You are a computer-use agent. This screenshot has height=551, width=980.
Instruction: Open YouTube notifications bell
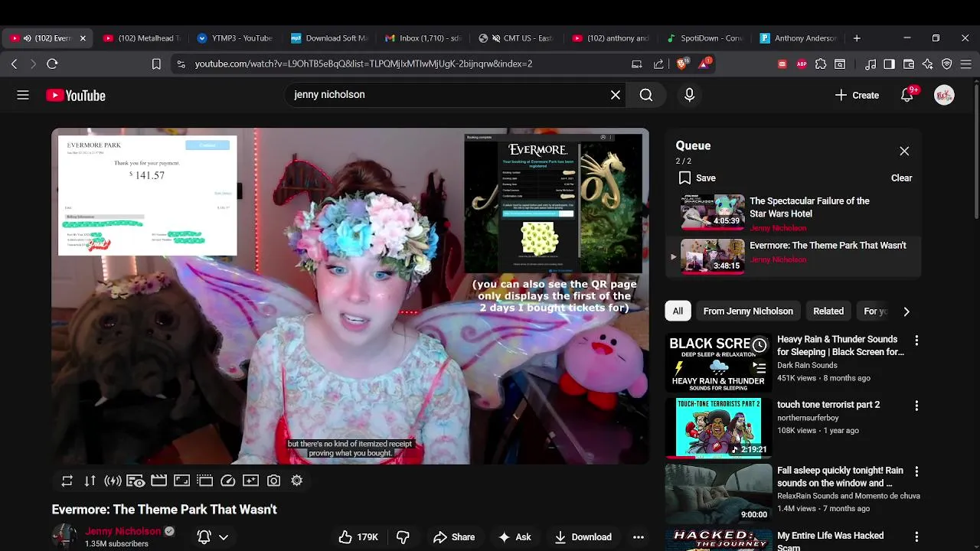[x=907, y=96]
